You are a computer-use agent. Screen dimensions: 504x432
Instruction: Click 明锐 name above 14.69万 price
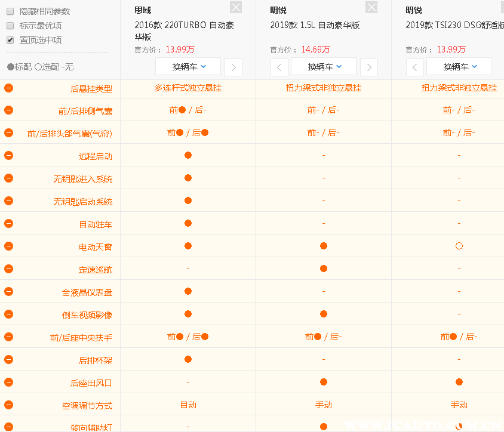point(278,10)
